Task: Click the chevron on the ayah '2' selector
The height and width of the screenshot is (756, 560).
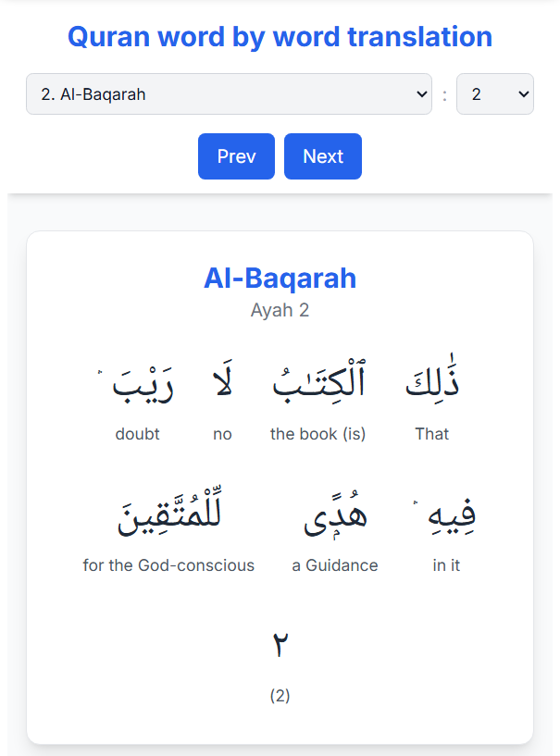Action: 525,93
